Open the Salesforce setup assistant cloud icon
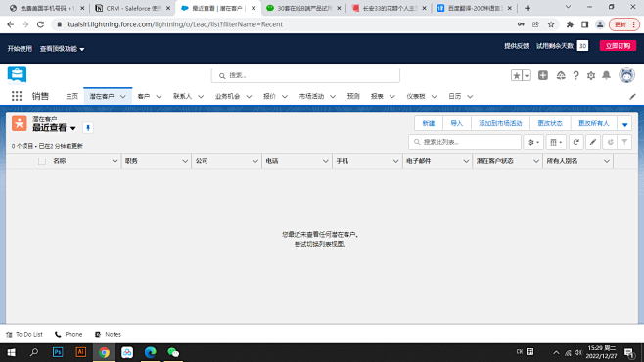The height and width of the screenshot is (362, 644). [x=561, y=75]
